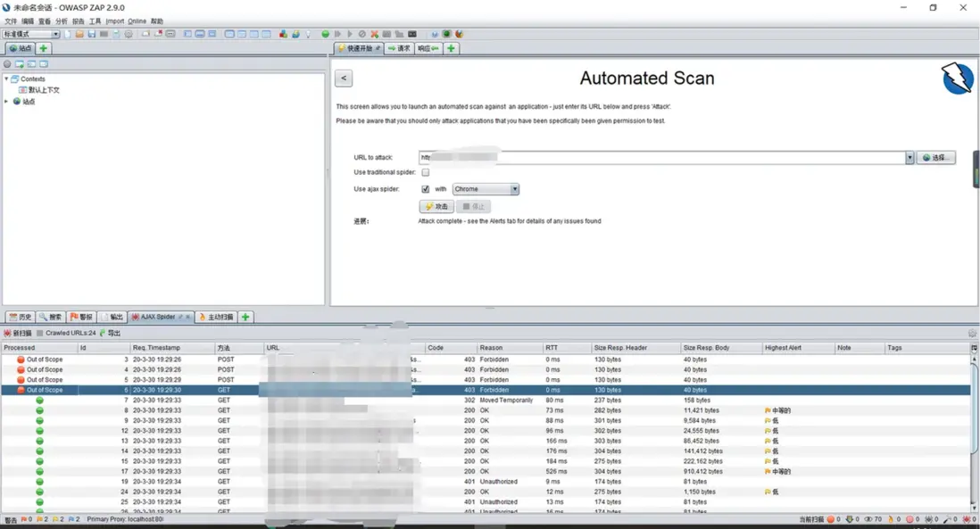Expand the 站点 tree node
This screenshot has height=529, width=980.
coord(6,101)
